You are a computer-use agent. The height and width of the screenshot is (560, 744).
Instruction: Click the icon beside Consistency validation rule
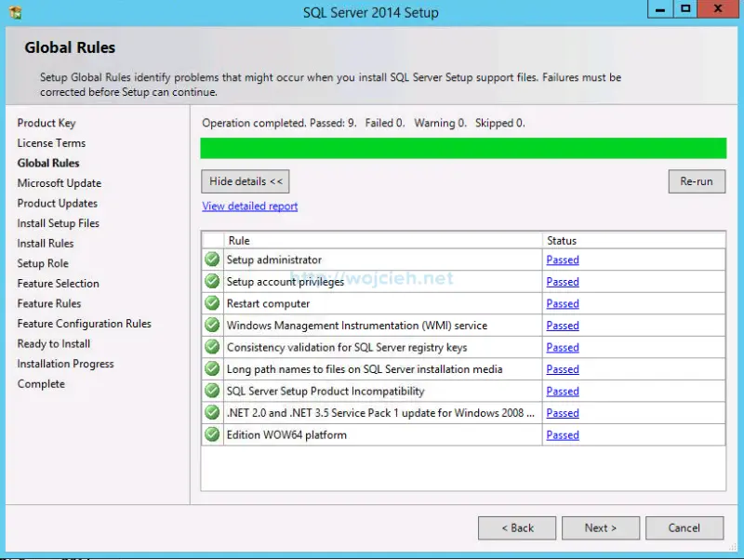[211, 347]
